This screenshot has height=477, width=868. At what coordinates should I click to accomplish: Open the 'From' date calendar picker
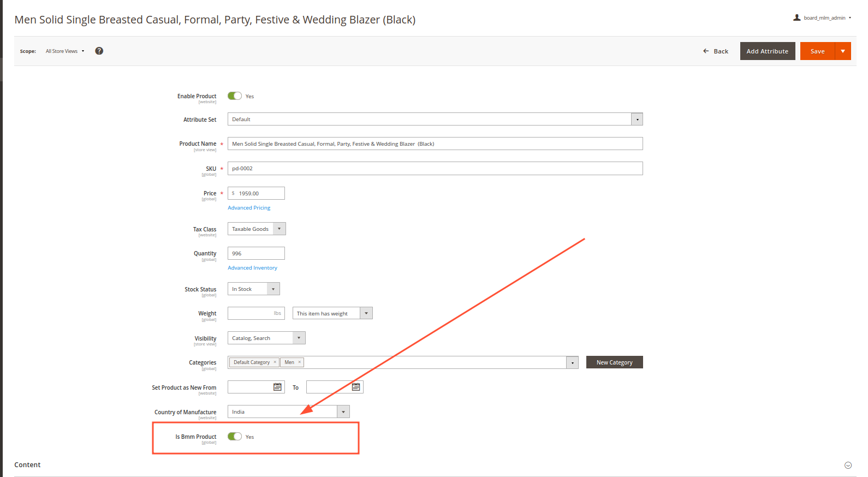tap(277, 387)
